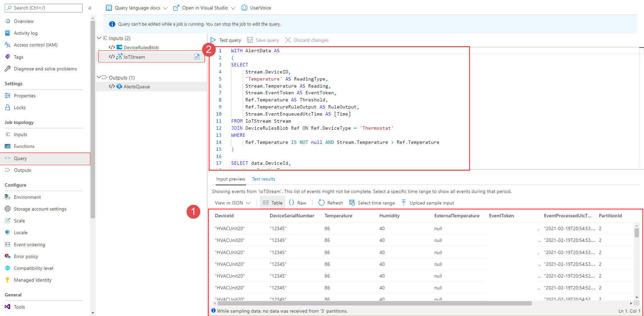The image size is (644, 316).
Task: Collapse the Inputs (2) tree node
Action: pyautogui.click(x=99, y=38)
